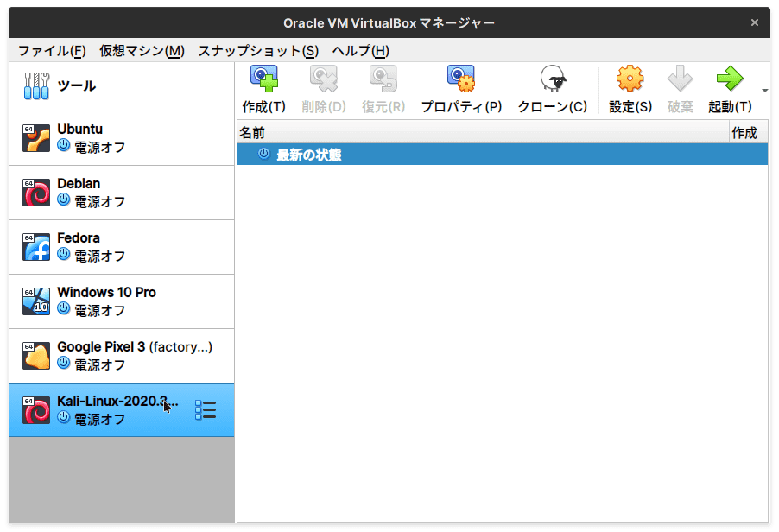Click Google Pixel 3's power-off icon
This screenshot has height=532, width=779.
[64, 363]
